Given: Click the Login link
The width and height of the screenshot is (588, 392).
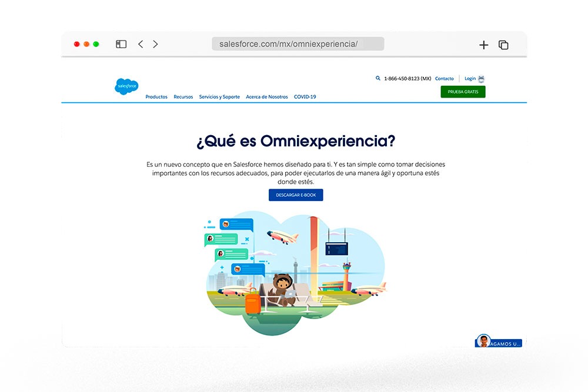Looking at the screenshot, I should click(x=470, y=79).
